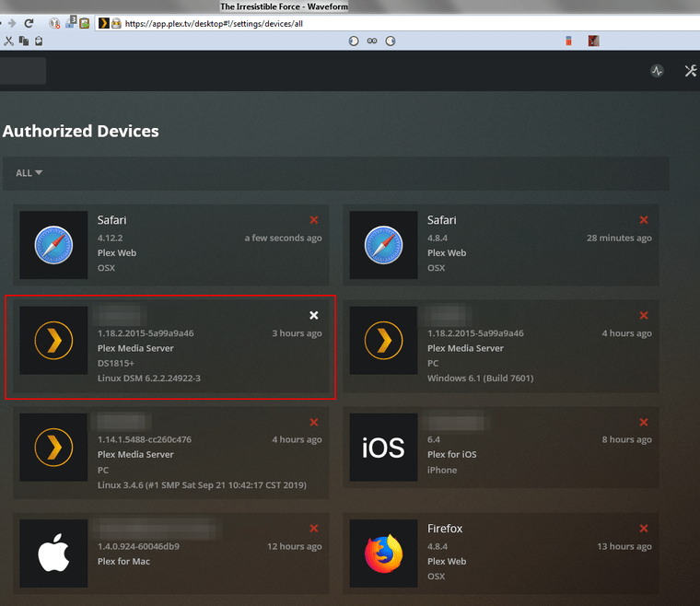Click the Firefox logo thumbnail
The height and width of the screenshot is (606, 700).
(383, 554)
